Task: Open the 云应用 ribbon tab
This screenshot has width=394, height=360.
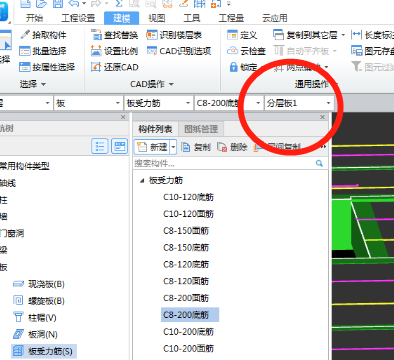Action: point(275,18)
